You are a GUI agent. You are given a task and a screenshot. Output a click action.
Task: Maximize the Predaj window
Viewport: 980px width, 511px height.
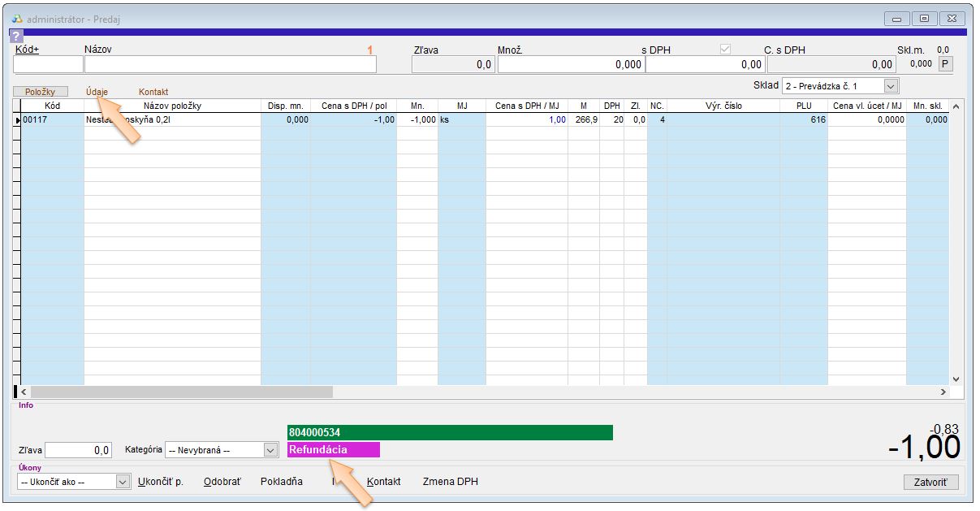tap(925, 18)
